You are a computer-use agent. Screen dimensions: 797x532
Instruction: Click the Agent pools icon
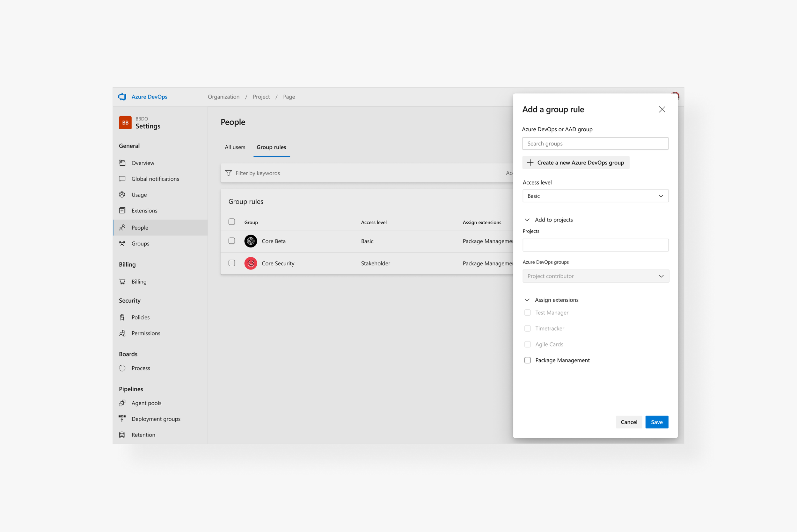[x=122, y=403]
